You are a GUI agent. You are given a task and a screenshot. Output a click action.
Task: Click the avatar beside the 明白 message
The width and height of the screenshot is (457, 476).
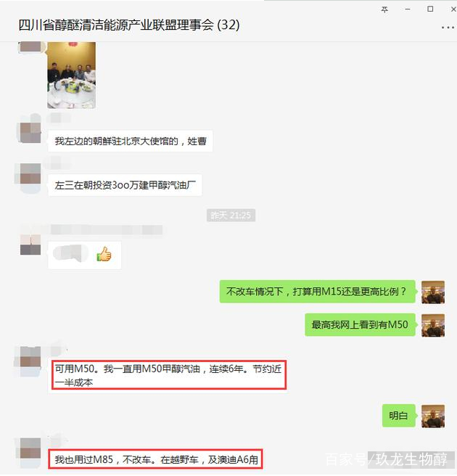coord(433,416)
